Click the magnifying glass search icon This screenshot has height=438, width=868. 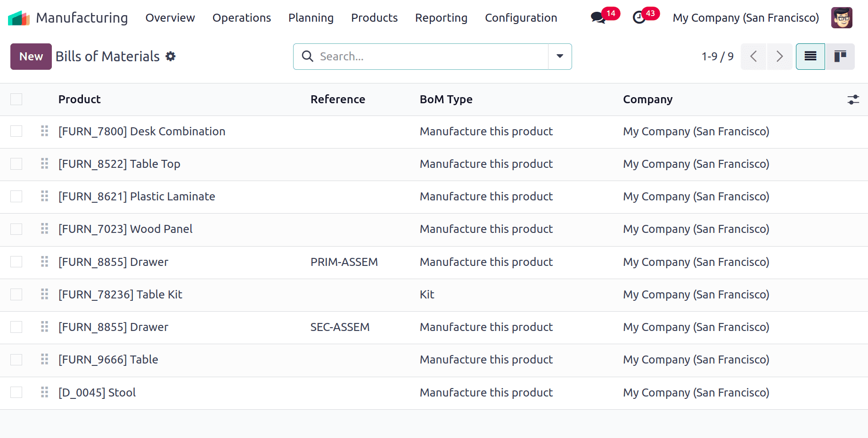point(308,57)
